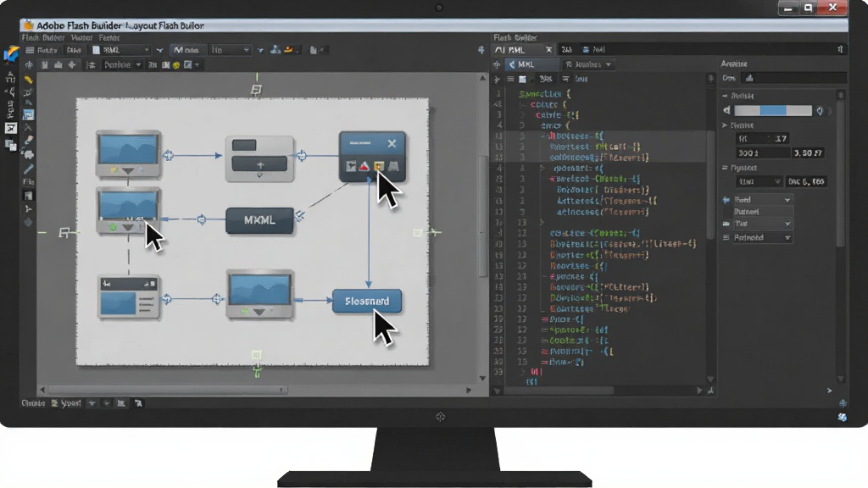Click the yellow circle icon in the second toolbar row
This screenshot has width=868, height=488.
pyautogui.click(x=176, y=65)
